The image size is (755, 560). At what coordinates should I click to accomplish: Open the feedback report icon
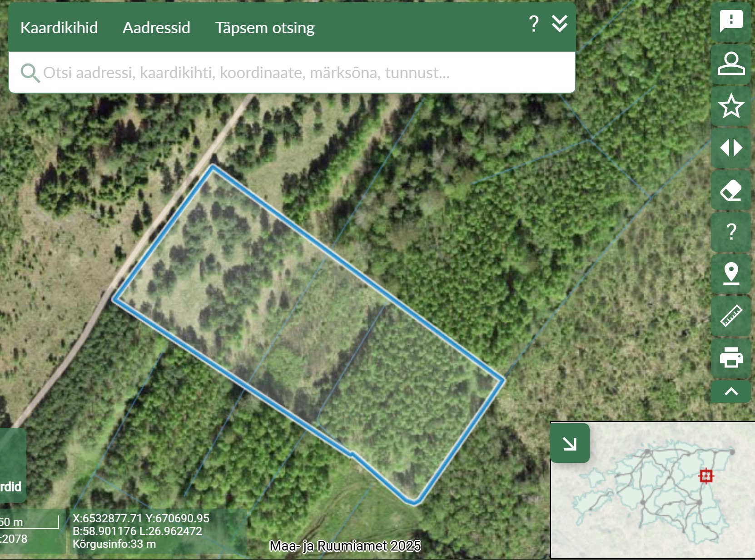[x=730, y=21]
